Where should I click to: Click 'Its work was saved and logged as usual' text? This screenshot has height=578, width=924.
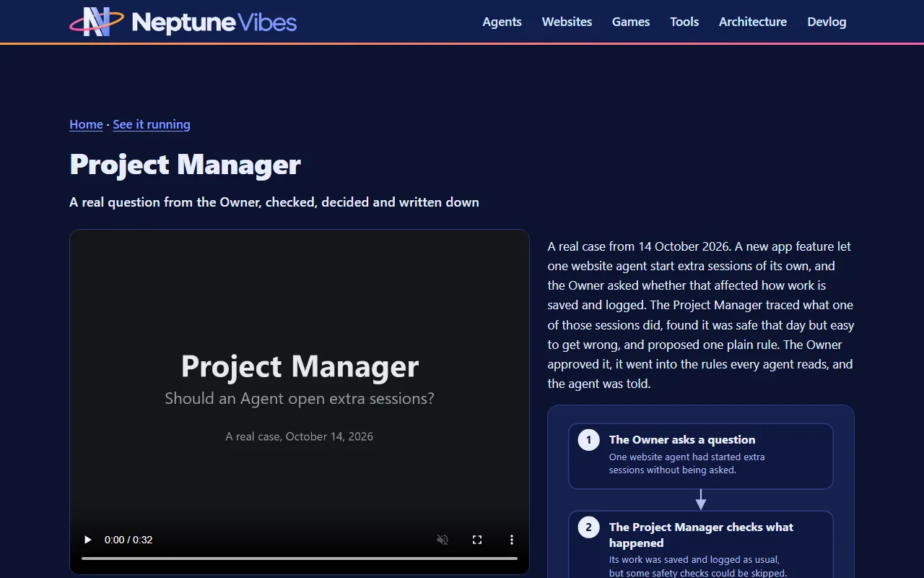click(x=697, y=566)
